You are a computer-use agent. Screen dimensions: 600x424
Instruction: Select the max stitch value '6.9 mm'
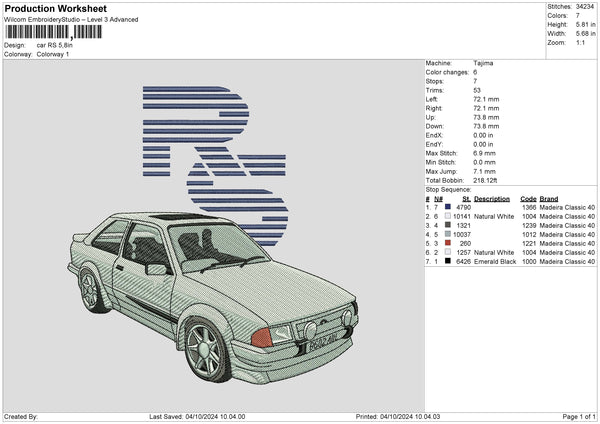[x=484, y=153]
